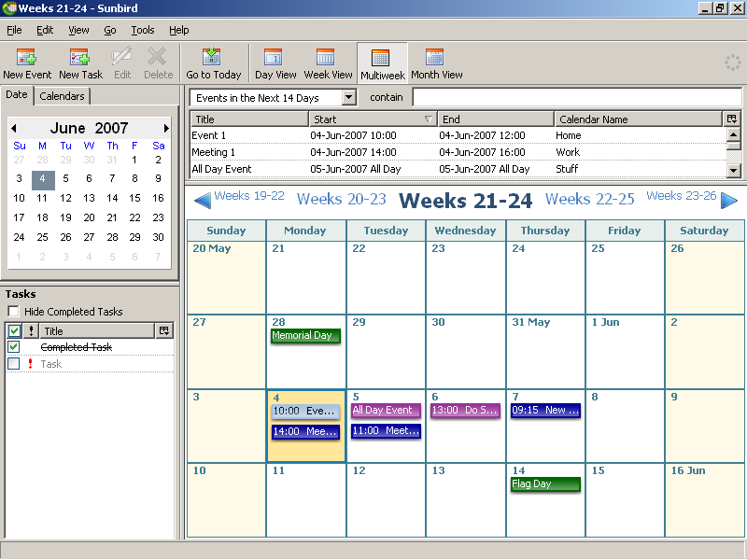
Task: Uncheck the Completed Task checkbox
Action: [14, 347]
